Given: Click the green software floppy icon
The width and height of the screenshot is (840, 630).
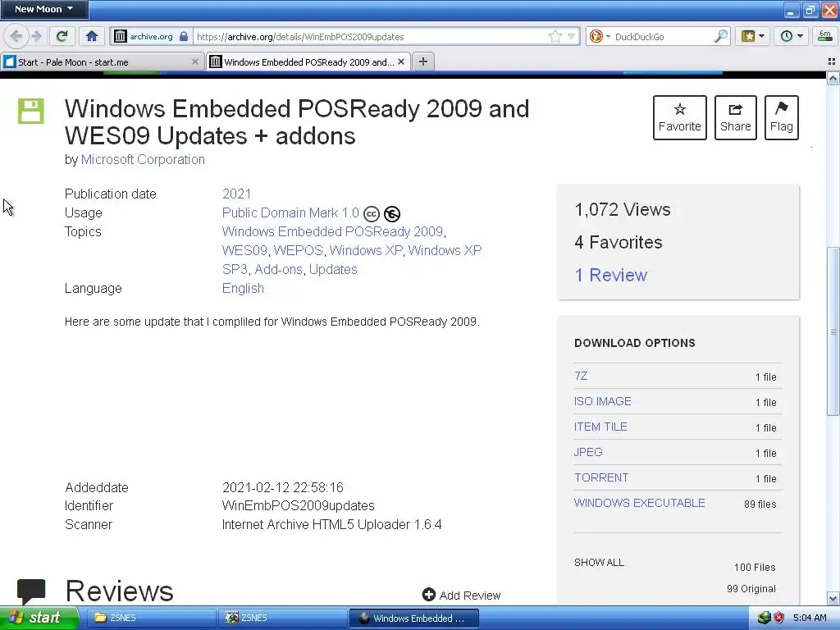Looking at the screenshot, I should pos(31,111).
